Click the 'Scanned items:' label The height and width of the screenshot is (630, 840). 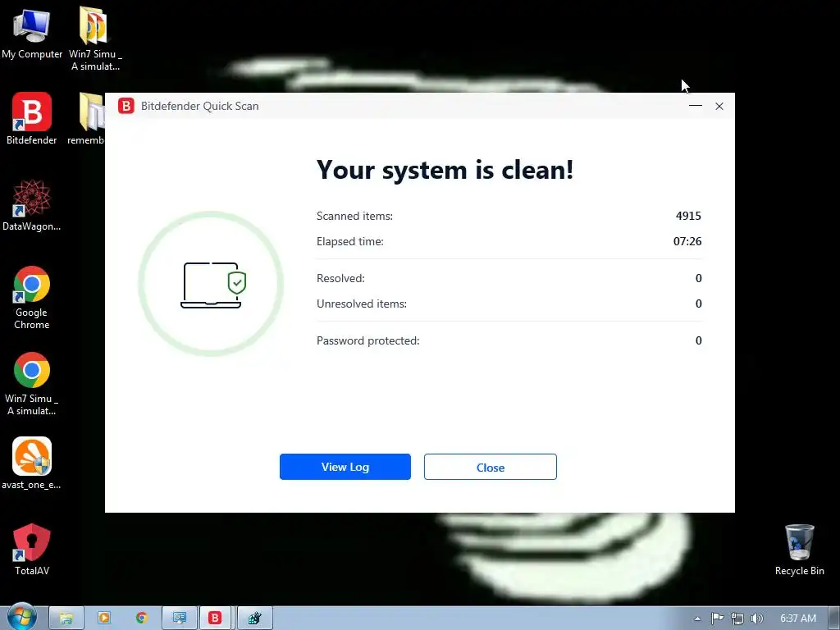[354, 216]
